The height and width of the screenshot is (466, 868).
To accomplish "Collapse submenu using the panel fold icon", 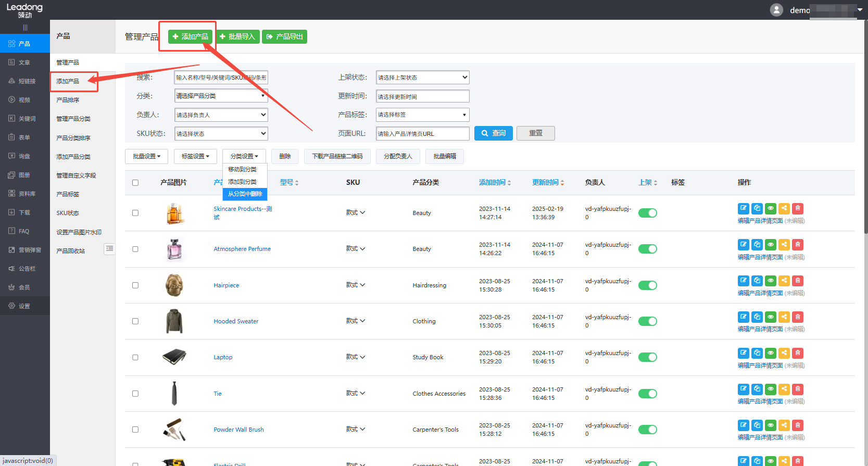I will pyautogui.click(x=109, y=249).
